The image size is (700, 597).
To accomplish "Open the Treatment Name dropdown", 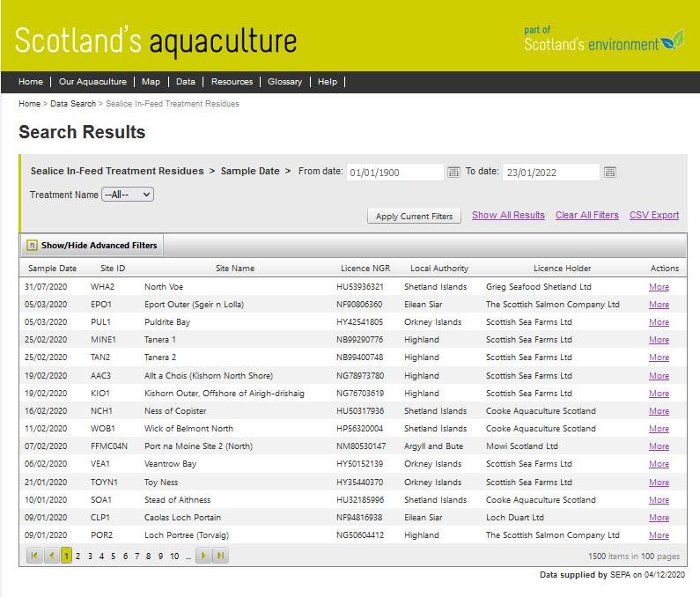I will tap(128, 195).
